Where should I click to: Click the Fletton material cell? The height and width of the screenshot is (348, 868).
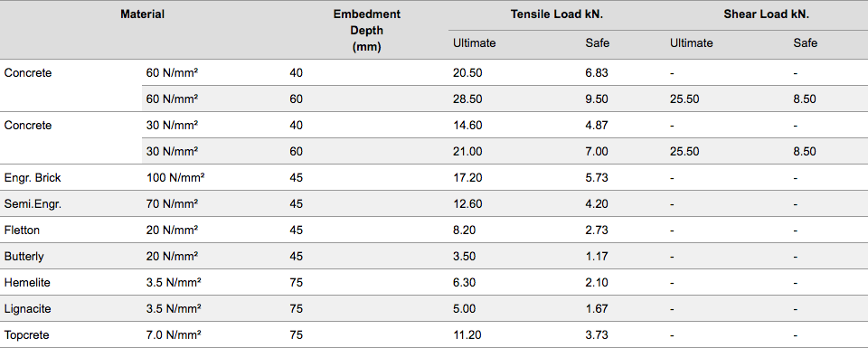point(22,230)
